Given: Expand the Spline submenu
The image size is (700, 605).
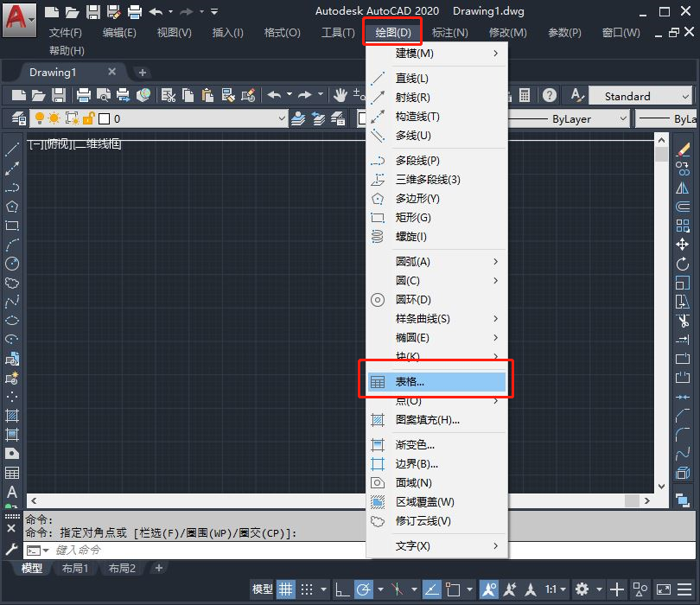Looking at the screenshot, I should [x=437, y=318].
